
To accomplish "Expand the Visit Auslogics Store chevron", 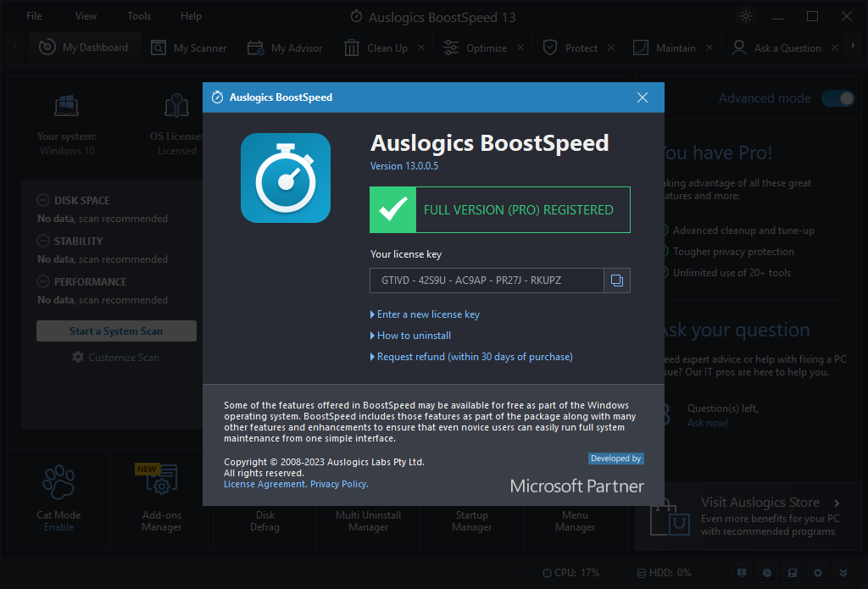I will click(x=837, y=503).
